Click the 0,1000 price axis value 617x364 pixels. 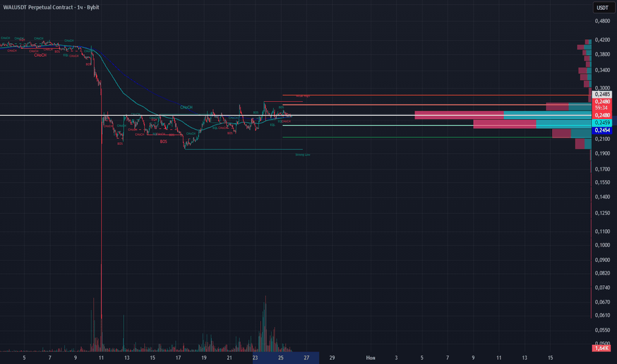tap(602, 245)
